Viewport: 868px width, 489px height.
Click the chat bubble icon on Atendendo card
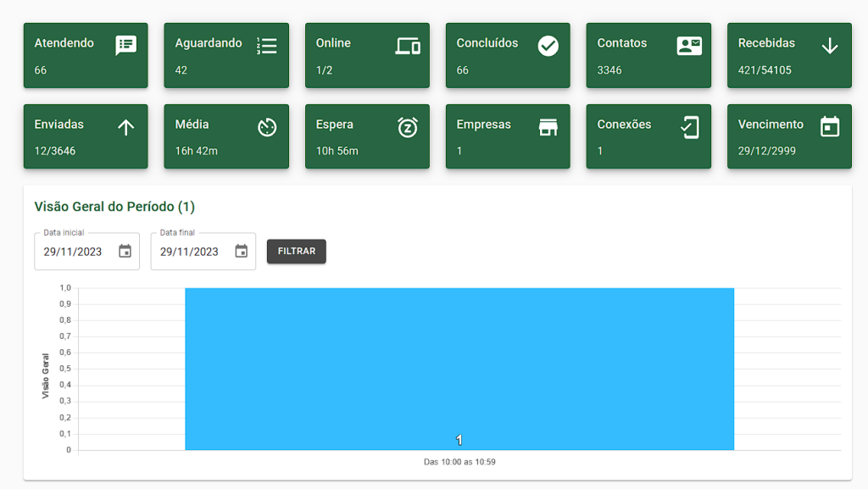pyautogui.click(x=125, y=46)
